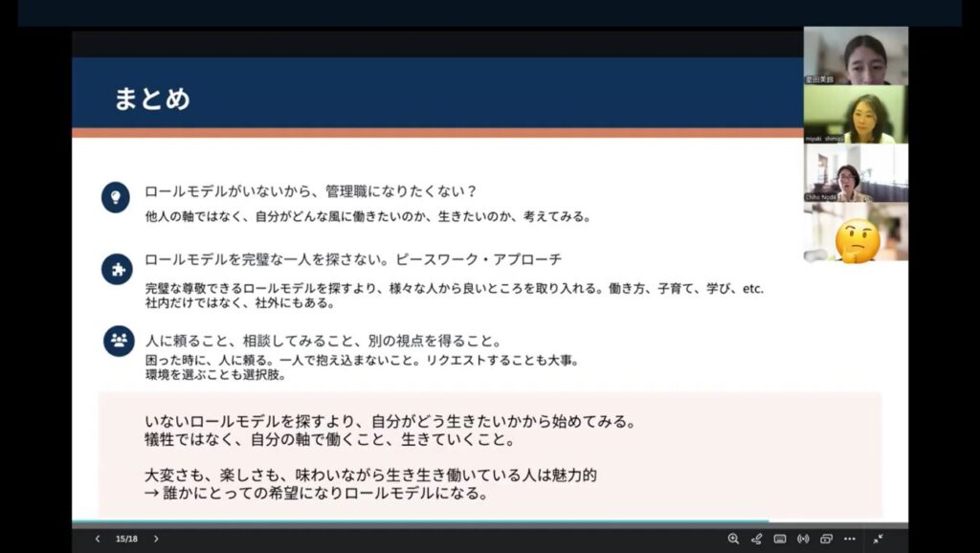
Task: Select the top participant video tile
Action: point(856,55)
